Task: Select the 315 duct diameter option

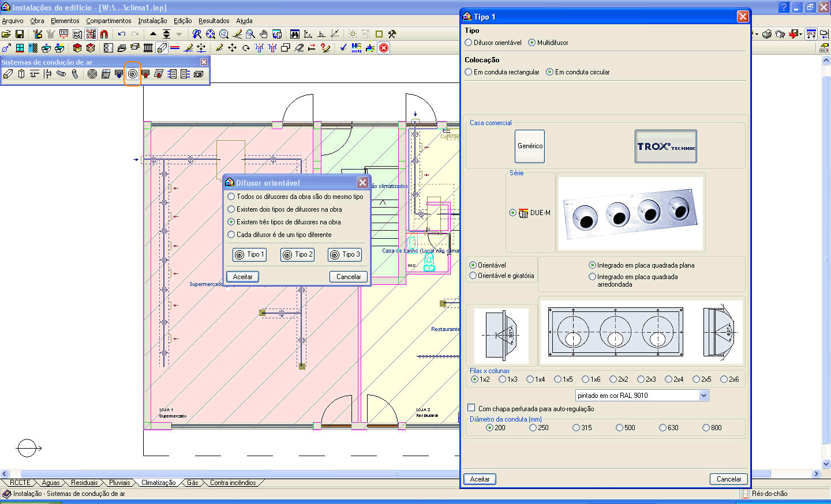Action: (576, 428)
